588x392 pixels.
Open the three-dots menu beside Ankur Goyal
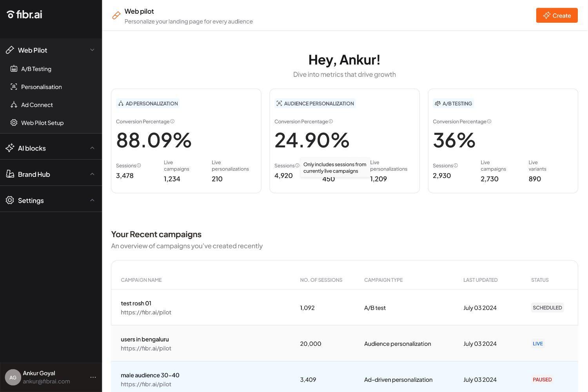(93, 377)
